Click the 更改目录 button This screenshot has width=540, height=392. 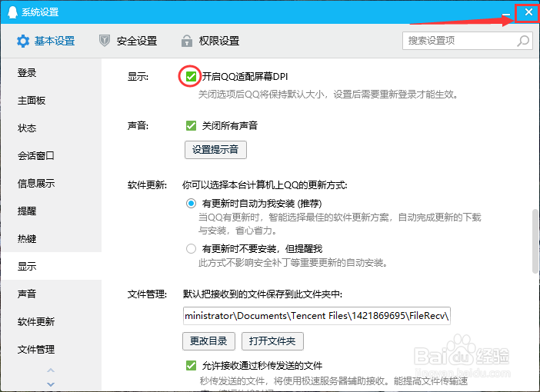click(x=208, y=341)
